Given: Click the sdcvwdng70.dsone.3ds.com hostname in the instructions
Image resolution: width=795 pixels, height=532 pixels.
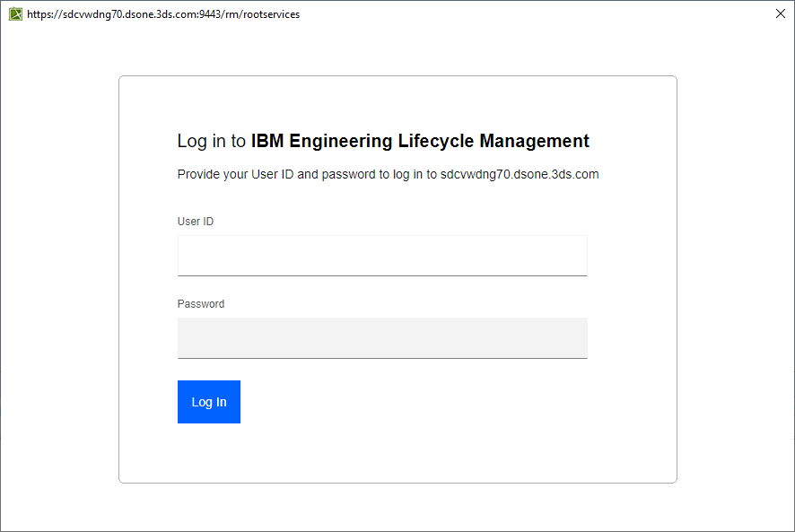Looking at the screenshot, I should click(520, 175).
